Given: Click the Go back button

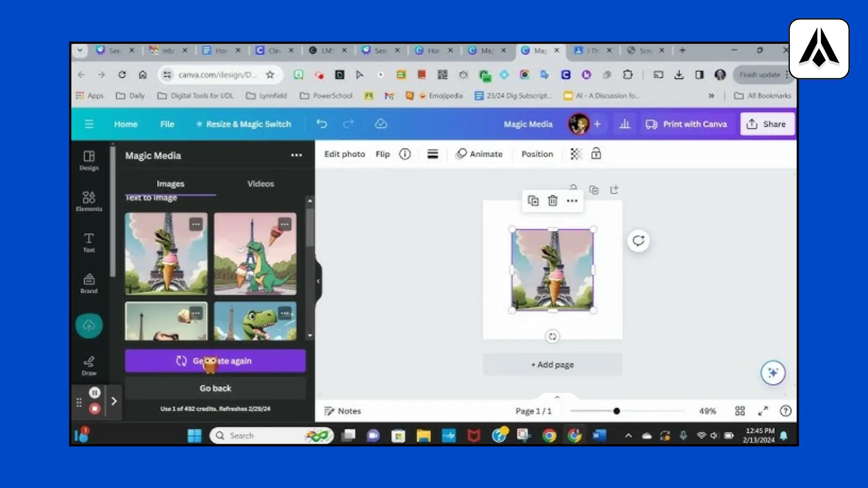Looking at the screenshot, I should pos(215,388).
